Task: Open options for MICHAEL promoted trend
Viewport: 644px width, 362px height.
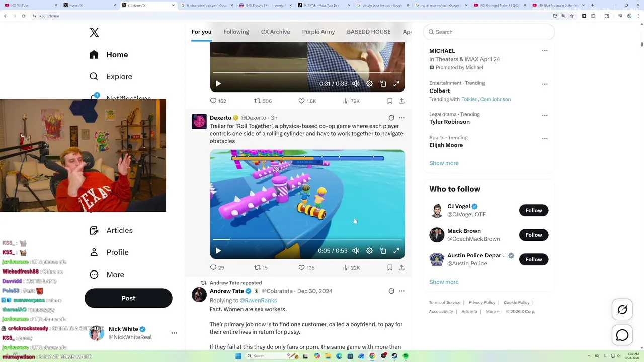Action: pos(545,51)
